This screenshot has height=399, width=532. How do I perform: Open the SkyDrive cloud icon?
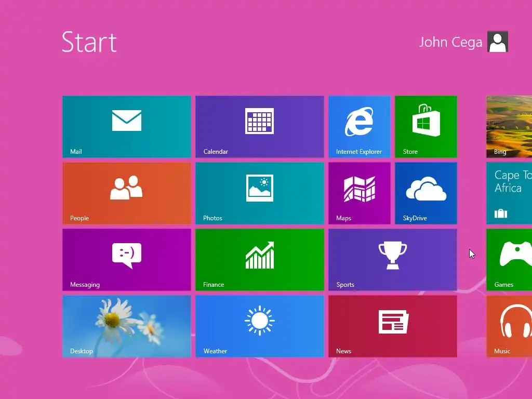426,188
